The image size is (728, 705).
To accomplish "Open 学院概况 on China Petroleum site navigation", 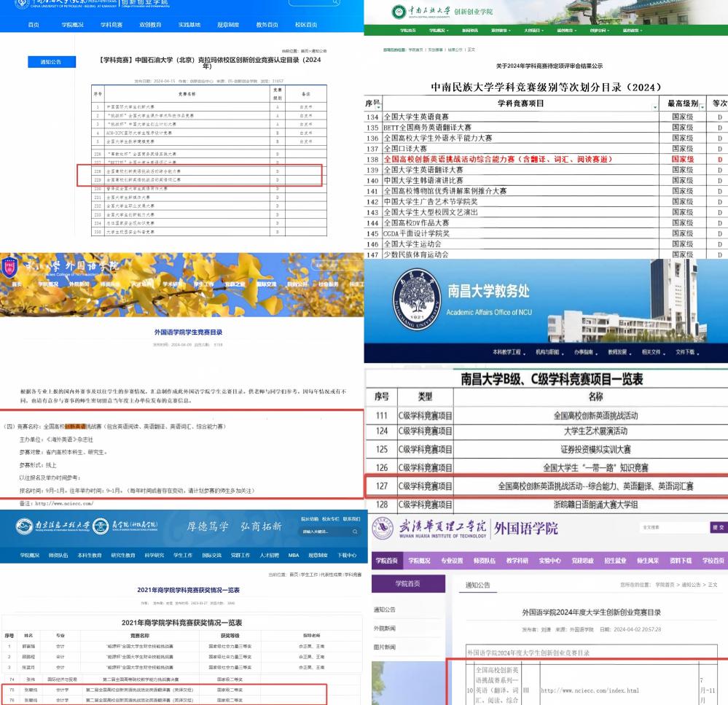I will [72, 25].
